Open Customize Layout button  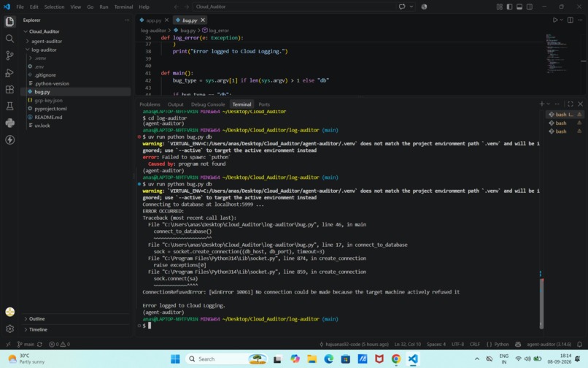pyautogui.click(x=499, y=7)
